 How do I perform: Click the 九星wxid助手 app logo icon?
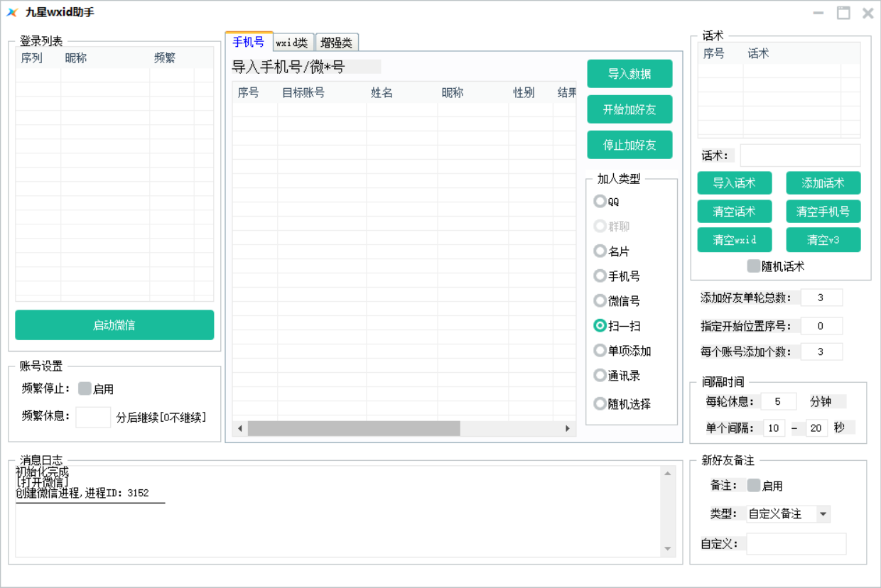click(13, 13)
